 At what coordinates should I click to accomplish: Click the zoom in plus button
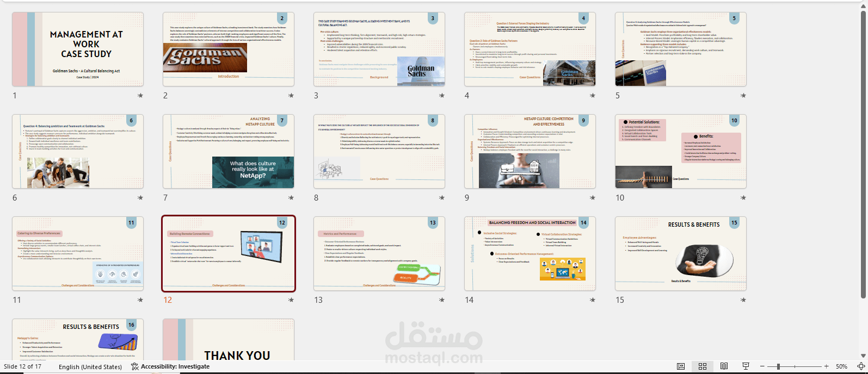click(826, 366)
